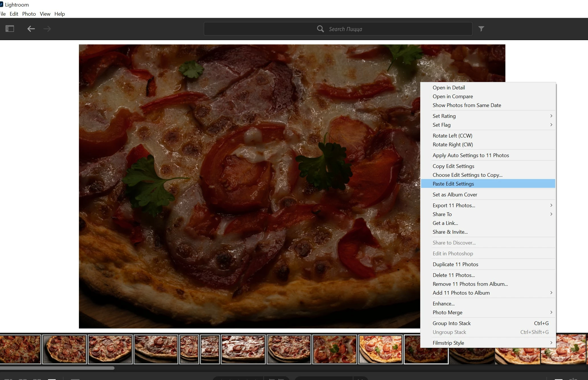Click Rotate Left (CCW)
Screen dimensions: 588x380
click(x=452, y=135)
